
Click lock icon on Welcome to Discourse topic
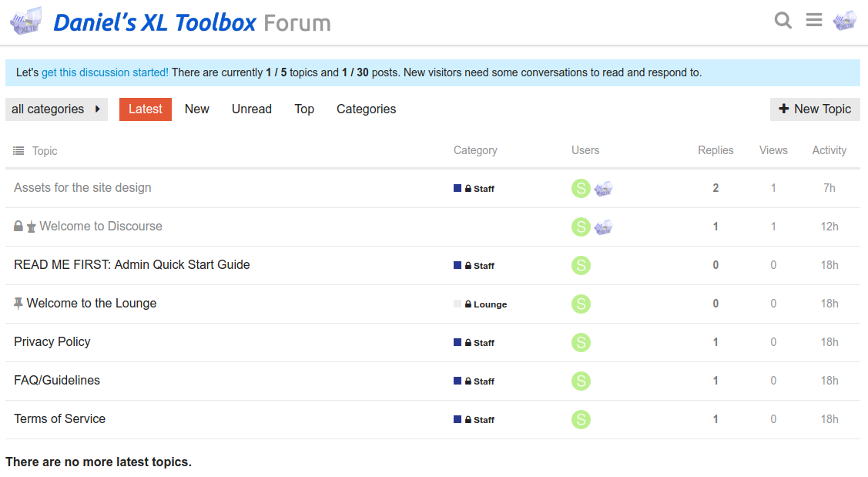pos(18,226)
